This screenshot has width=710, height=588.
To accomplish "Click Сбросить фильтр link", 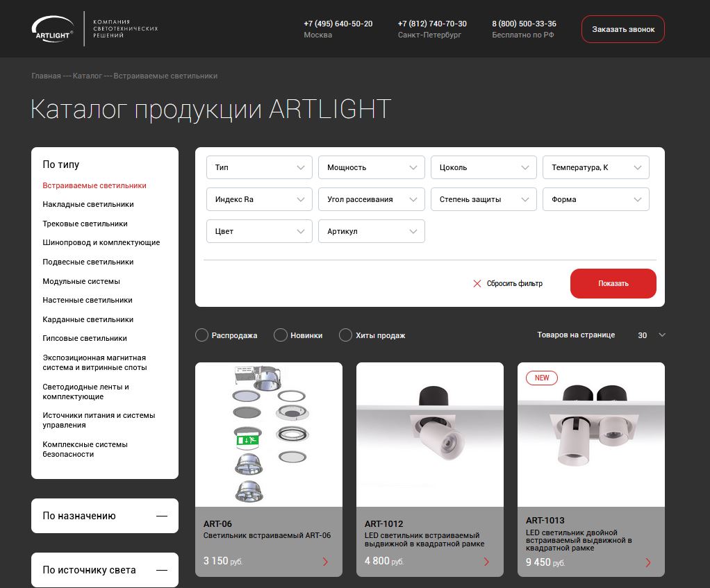I will click(x=514, y=284).
